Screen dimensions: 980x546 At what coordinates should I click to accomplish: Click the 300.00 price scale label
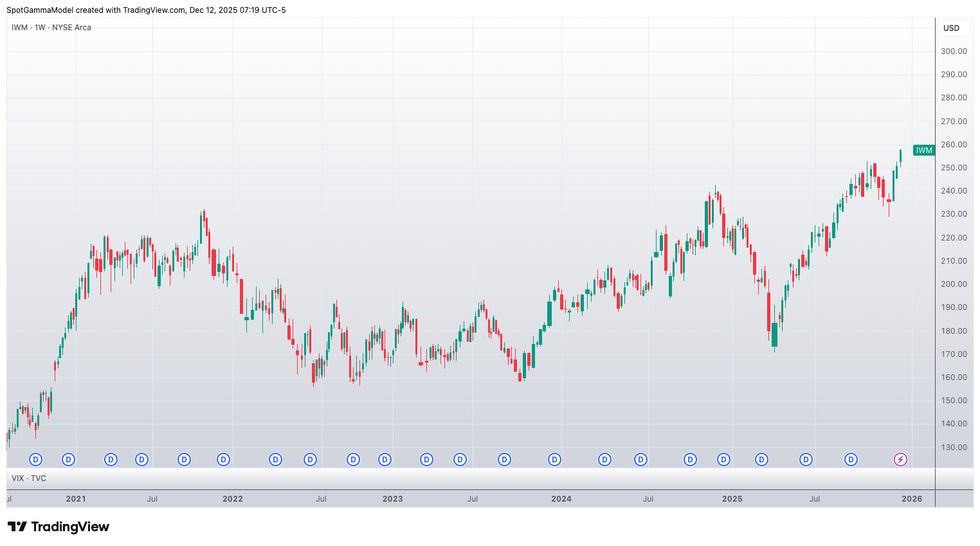click(x=954, y=51)
